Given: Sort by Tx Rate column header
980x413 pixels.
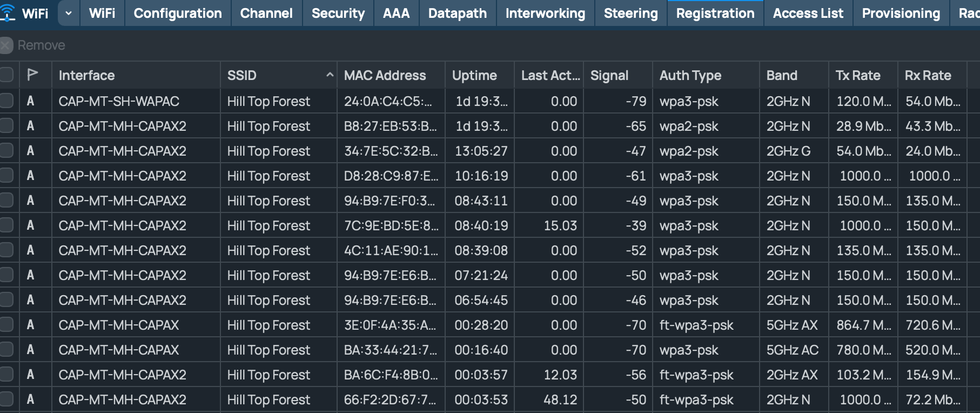Looking at the screenshot, I should point(863,75).
